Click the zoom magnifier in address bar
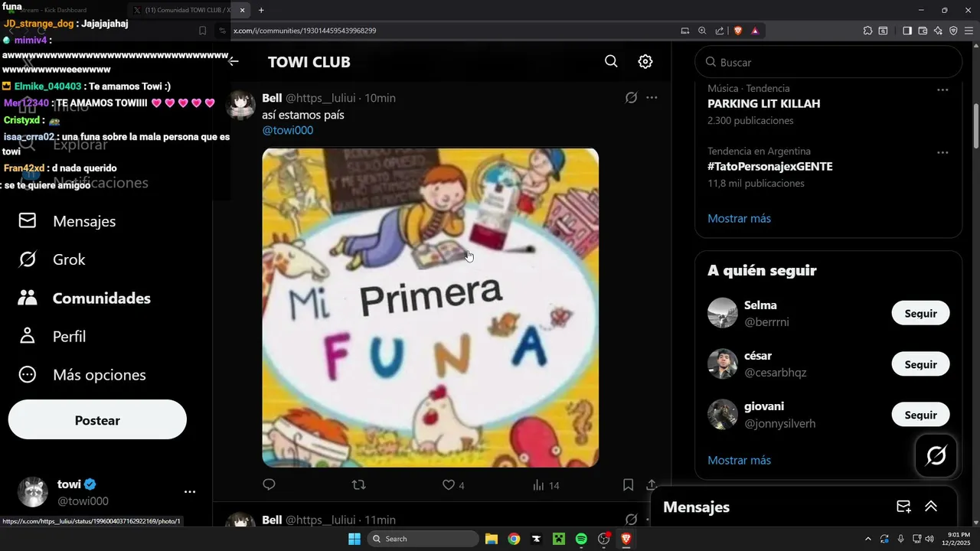This screenshot has height=551, width=980. coord(702,31)
